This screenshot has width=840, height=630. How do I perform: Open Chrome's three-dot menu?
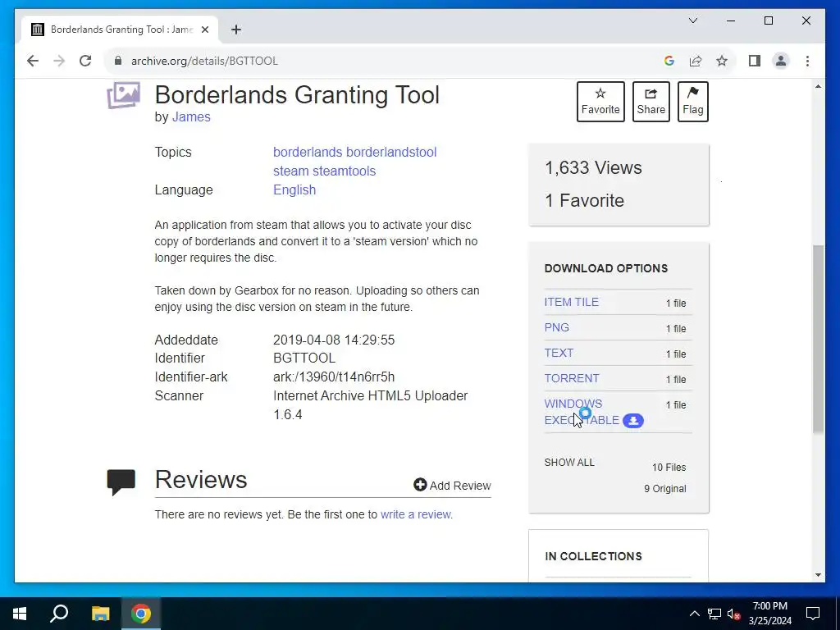(x=807, y=61)
